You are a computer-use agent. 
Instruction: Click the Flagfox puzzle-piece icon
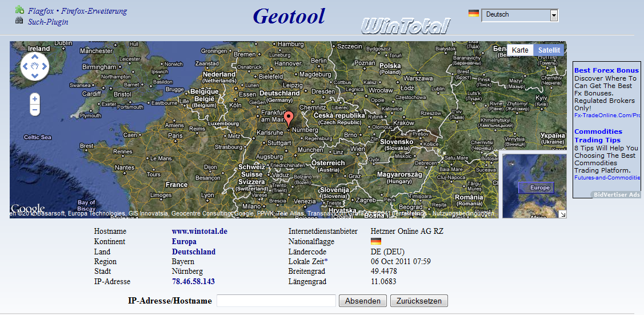[x=19, y=10]
